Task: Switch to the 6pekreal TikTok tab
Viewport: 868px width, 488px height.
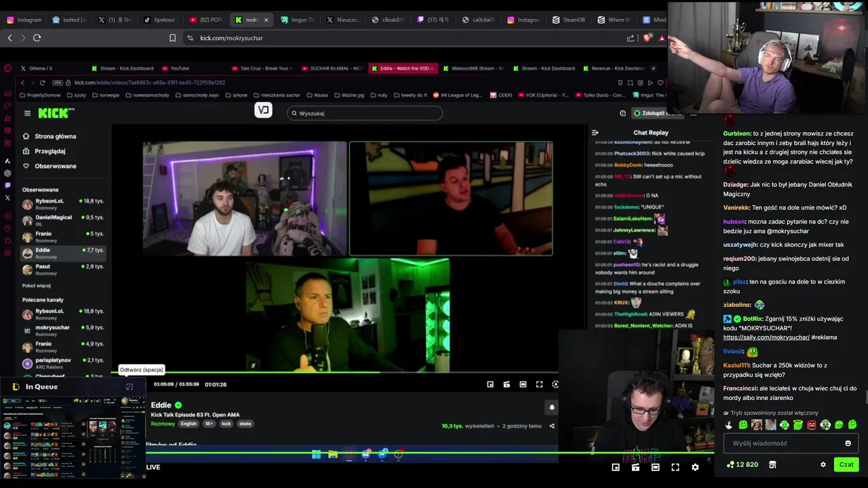Action: click(x=160, y=20)
